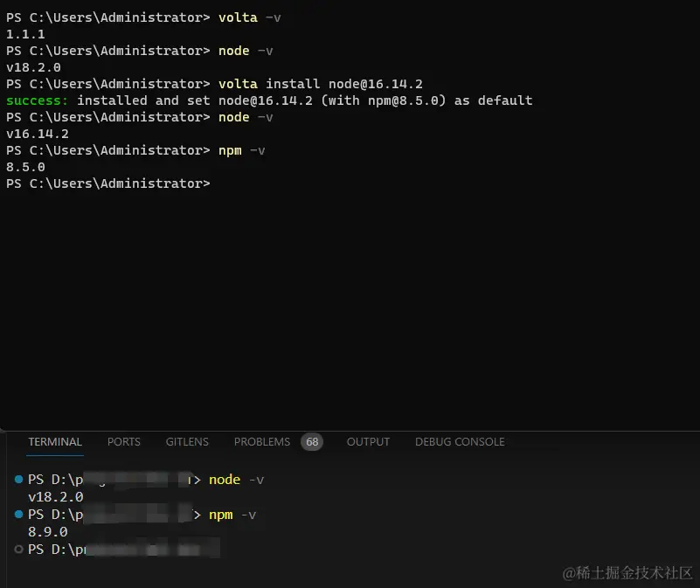The height and width of the screenshot is (588, 700).
Task: Click the PROBLEMS count badge showing 68
Action: coord(312,441)
